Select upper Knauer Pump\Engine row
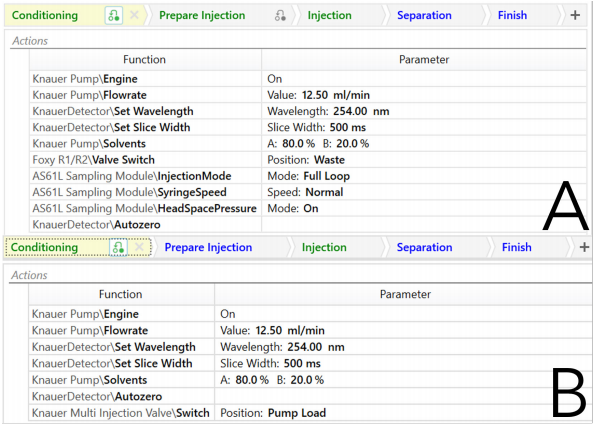599x427 pixels. (x=308, y=79)
